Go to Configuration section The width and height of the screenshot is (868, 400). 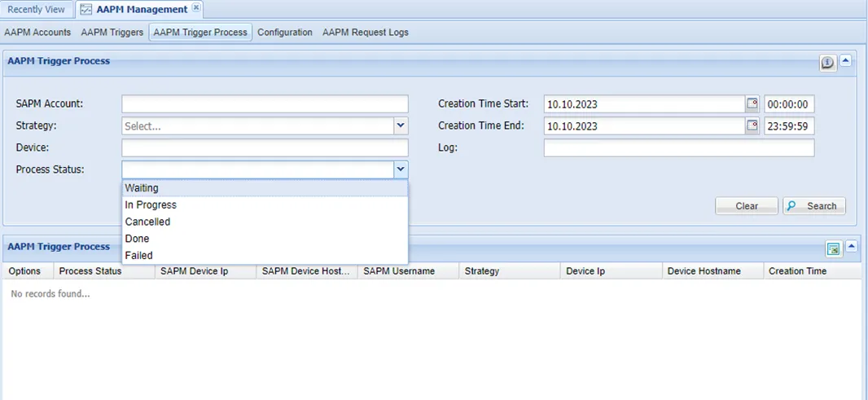tap(285, 32)
